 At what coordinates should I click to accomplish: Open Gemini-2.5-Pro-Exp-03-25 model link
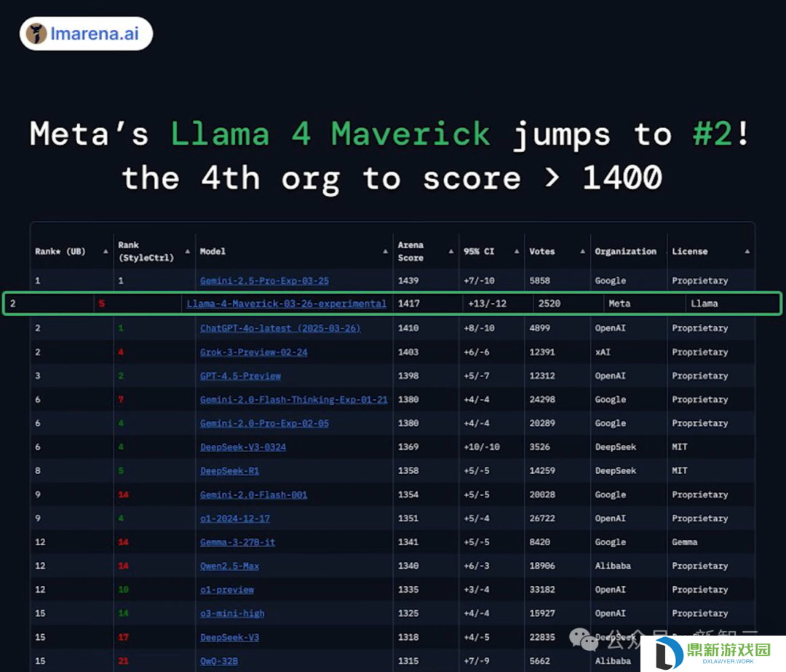tap(264, 281)
